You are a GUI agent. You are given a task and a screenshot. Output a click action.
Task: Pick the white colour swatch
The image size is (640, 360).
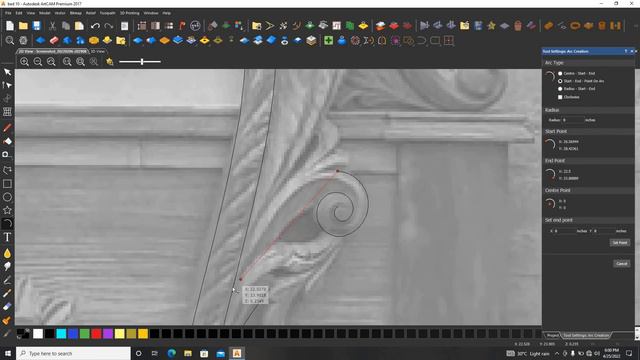click(38, 334)
